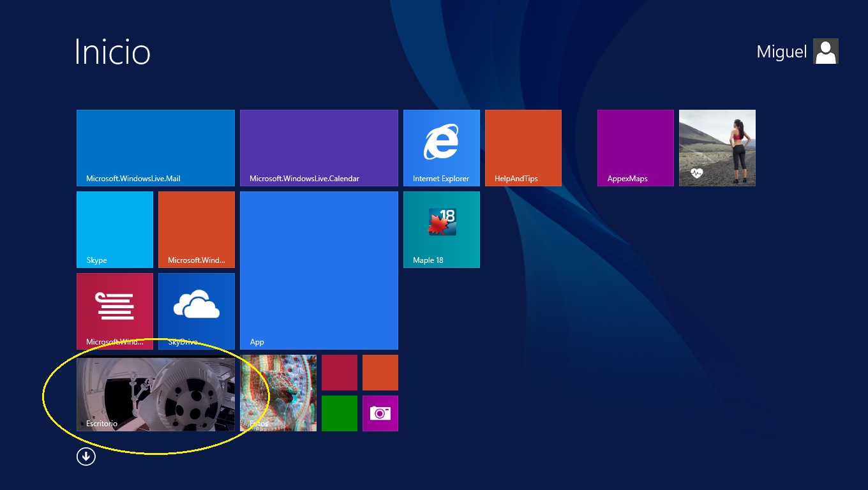Launch the Maple 18 tile
The width and height of the screenshot is (868, 490).
[441, 229]
